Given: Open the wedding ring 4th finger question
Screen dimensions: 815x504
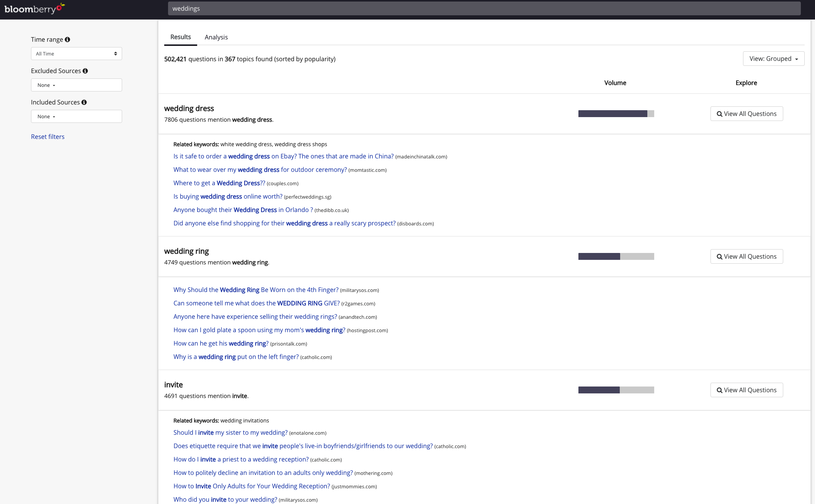Looking at the screenshot, I should click(x=256, y=290).
